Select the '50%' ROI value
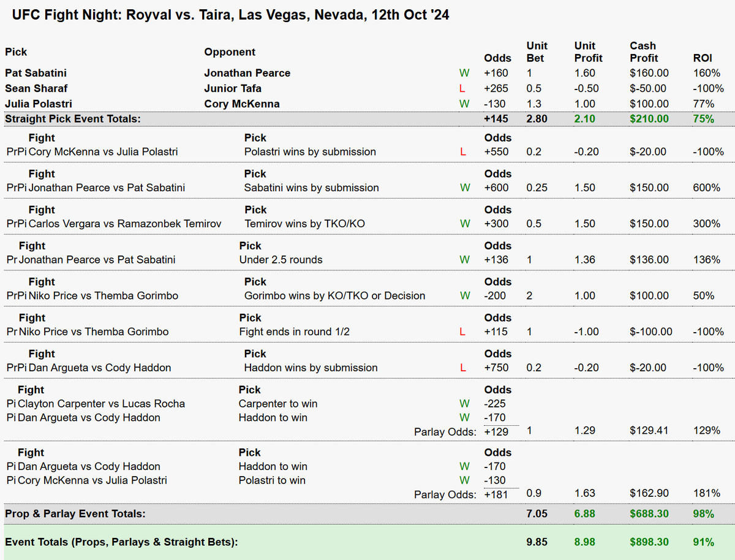735x560 pixels. click(x=704, y=295)
